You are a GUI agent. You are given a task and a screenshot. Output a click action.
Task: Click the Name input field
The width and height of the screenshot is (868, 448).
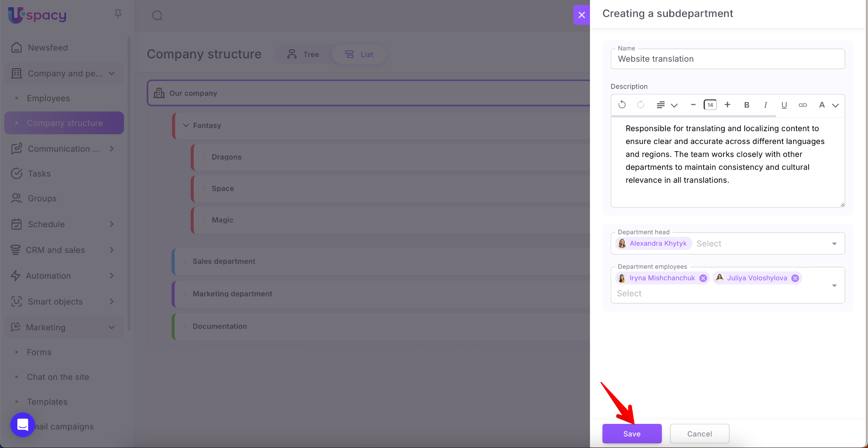pos(727,59)
